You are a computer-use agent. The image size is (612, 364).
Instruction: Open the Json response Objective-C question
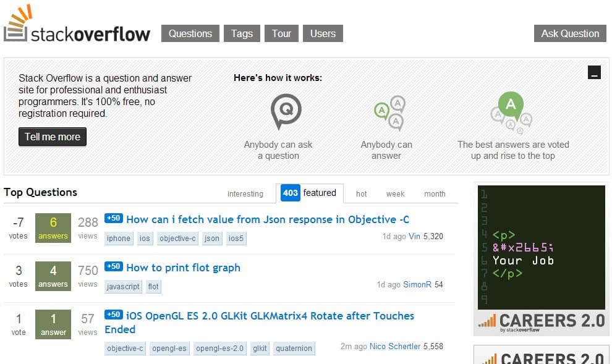[x=269, y=219]
